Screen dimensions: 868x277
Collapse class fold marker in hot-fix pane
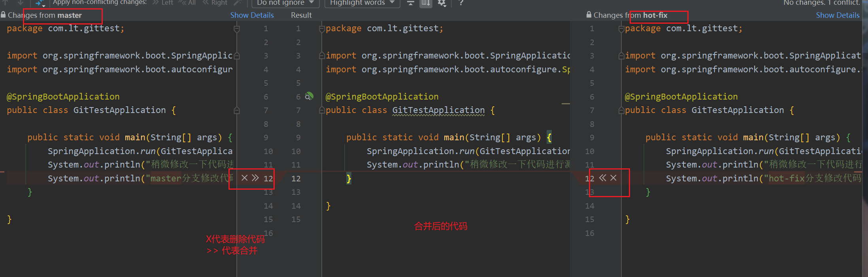tap(621, 110)
